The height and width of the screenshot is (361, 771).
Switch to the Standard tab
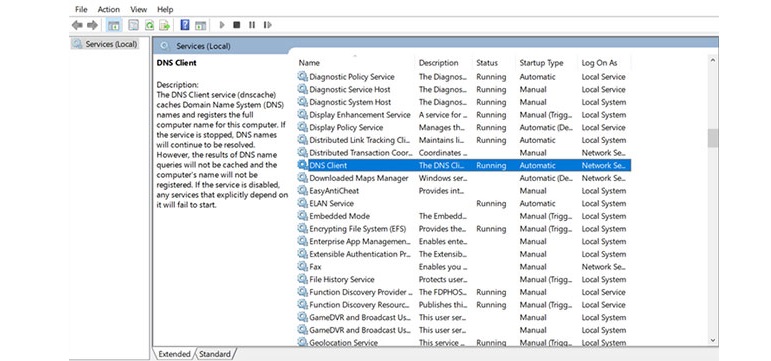pos(215,354)
